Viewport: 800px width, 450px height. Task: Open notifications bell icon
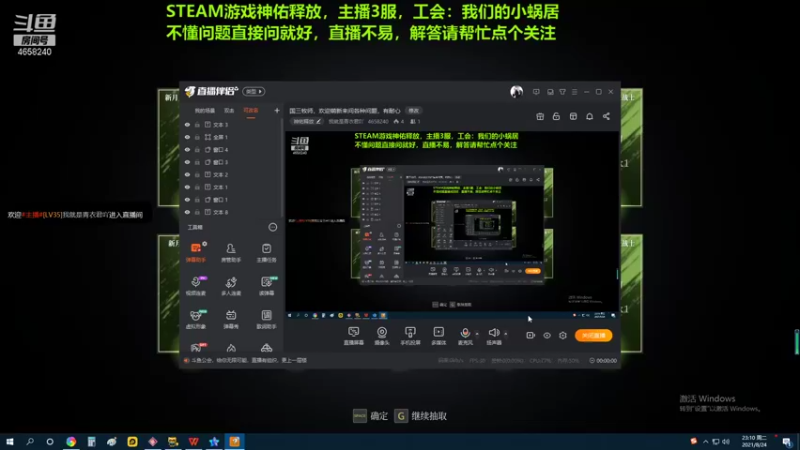(x=589, y=116)
